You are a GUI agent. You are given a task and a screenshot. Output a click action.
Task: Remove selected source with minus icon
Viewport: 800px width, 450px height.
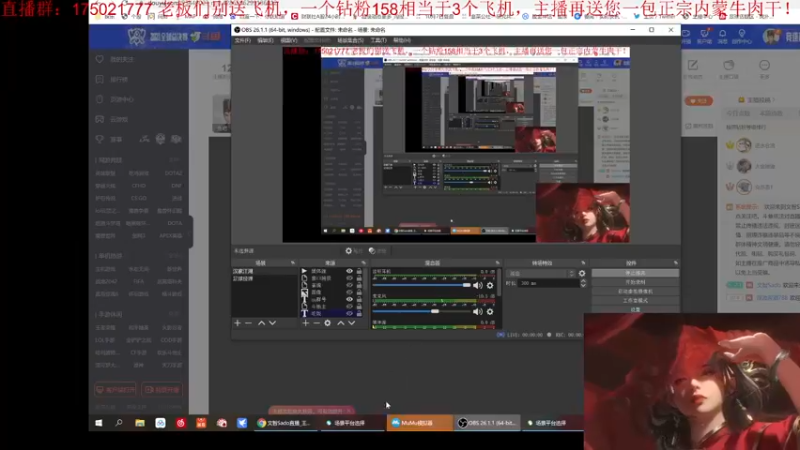pyautogui.click(x=316, y=323)
